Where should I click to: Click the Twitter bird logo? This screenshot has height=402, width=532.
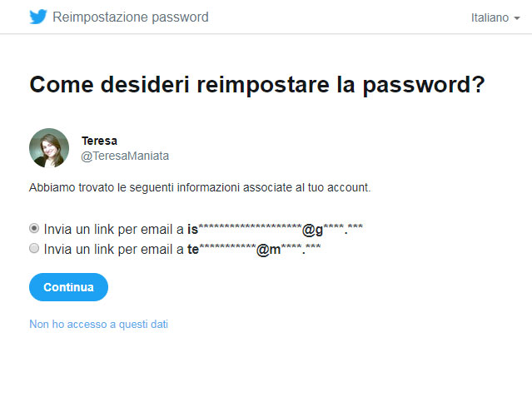click(38, 17)
